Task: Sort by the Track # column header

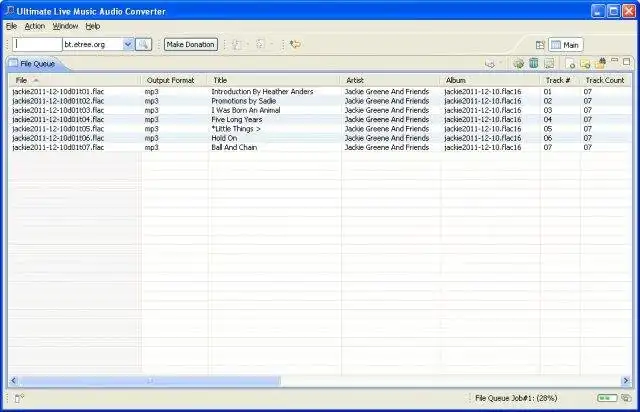Action: (x=560, y=80)
